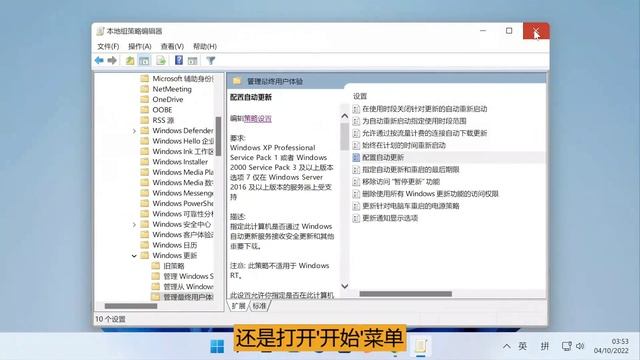
Task: Click the Back arrow toolbar icon
Action: 99,61
